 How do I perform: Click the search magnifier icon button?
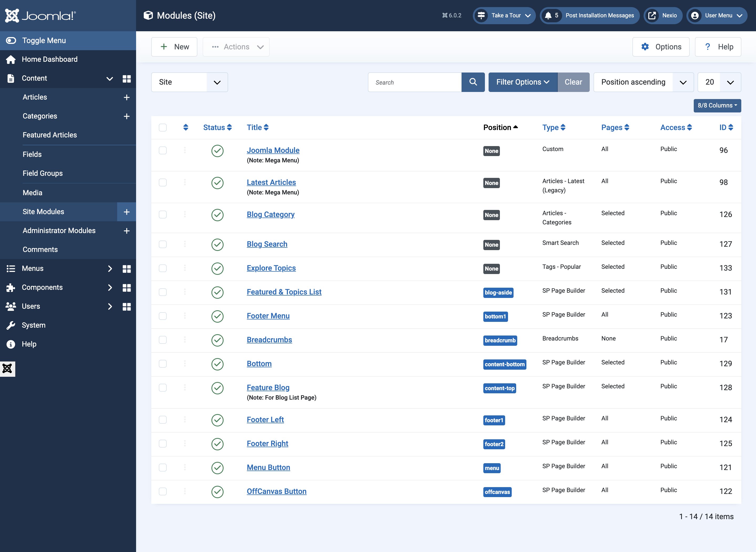(473, 82)
